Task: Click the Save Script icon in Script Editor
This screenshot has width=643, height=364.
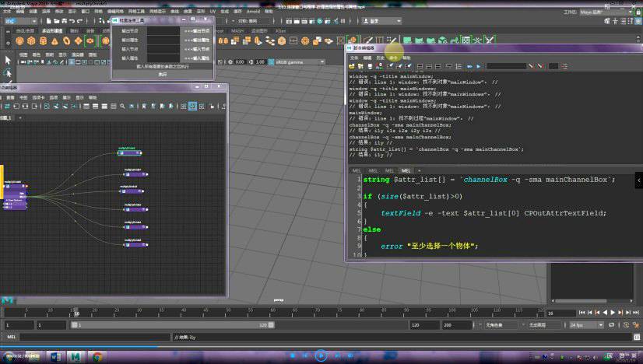Action: (371, 66)
